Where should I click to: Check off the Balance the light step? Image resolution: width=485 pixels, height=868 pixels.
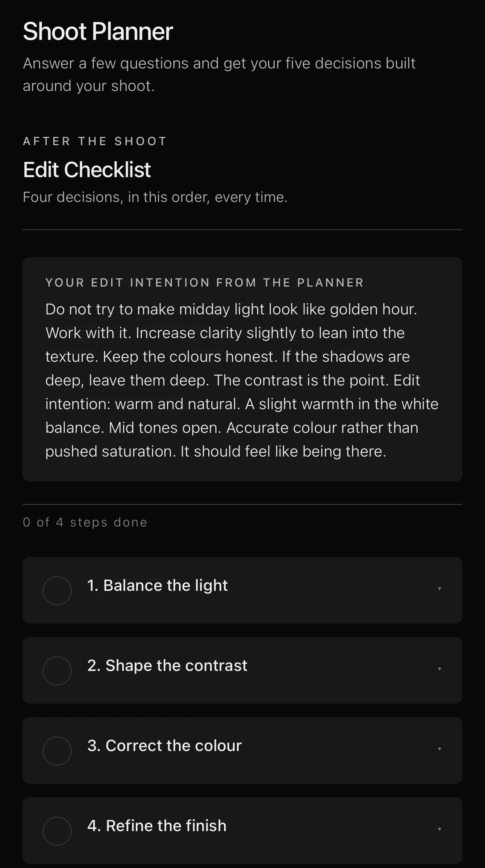[57, 590]
